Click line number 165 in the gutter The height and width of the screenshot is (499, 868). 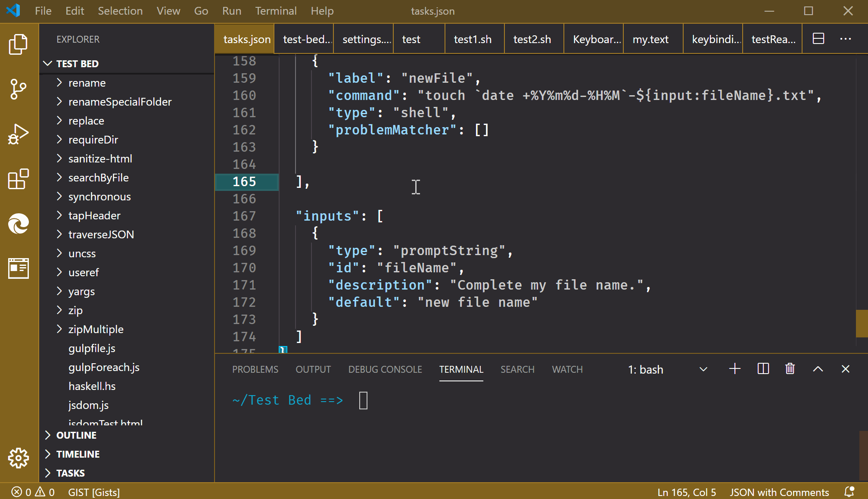click(x=244, y=181)
